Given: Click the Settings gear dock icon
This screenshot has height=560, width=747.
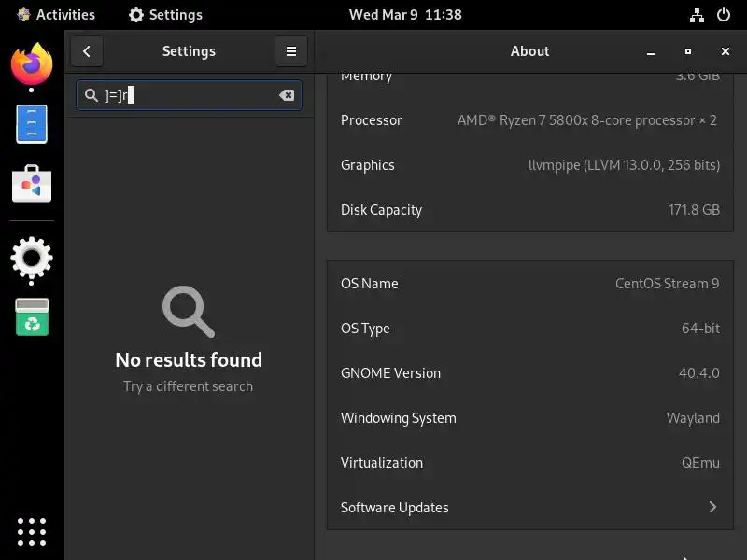Looking at the screenshot, I should (x=32, y=258).
